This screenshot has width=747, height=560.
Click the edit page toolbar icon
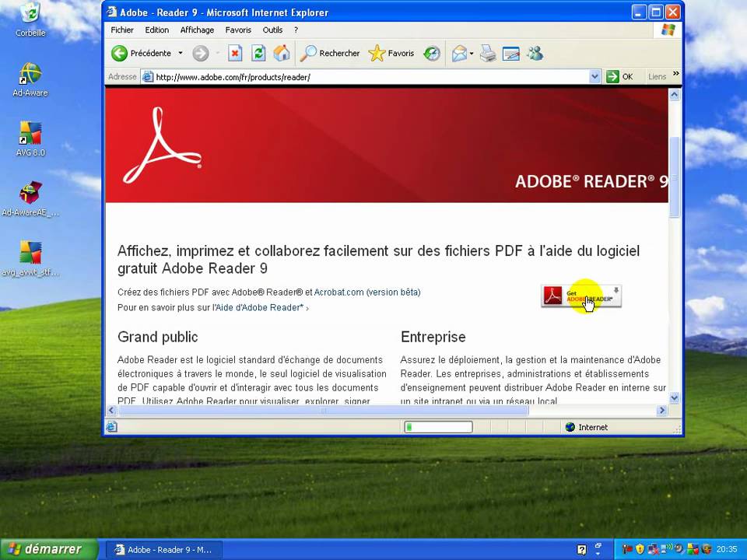click(x=510, y=54)
